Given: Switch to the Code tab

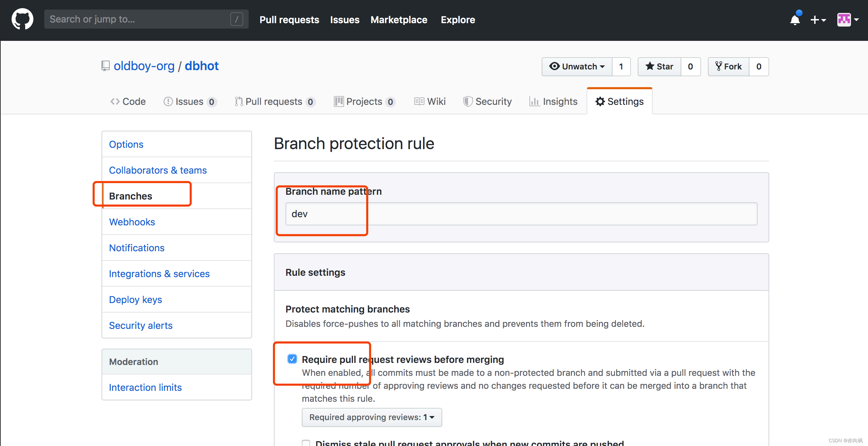Looking at the screenshot, I should (x=128, y=101).
